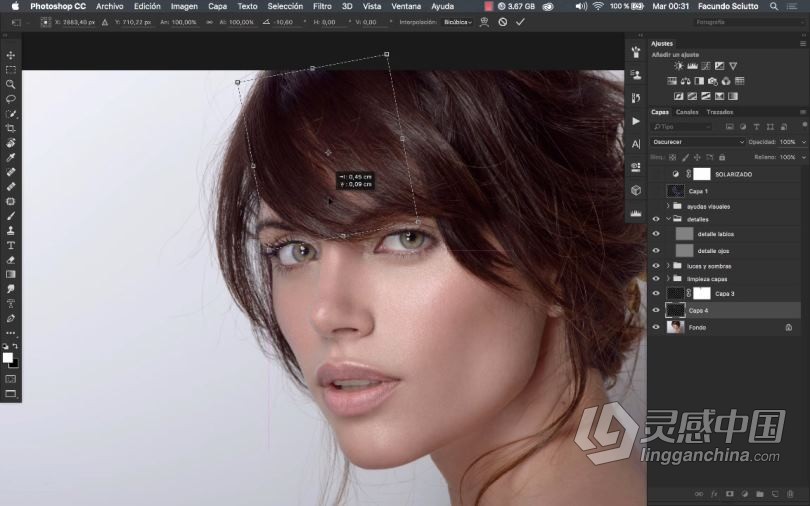
Task: Select the SOLARIZADO layer mask thumbnail
Action: 702,174
